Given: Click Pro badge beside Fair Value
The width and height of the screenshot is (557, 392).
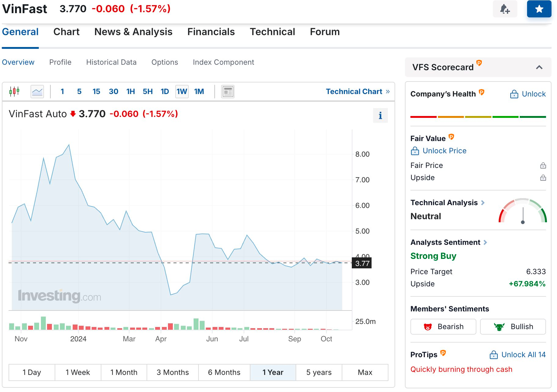Looking at the screenshot, I should tap(451, 137).
